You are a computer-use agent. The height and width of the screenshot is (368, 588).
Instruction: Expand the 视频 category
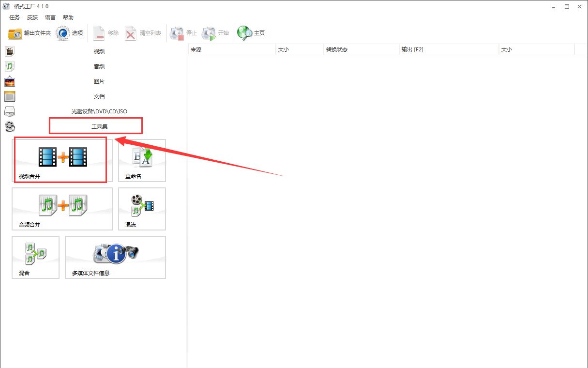pyautogui.click(x=99, y=51)
